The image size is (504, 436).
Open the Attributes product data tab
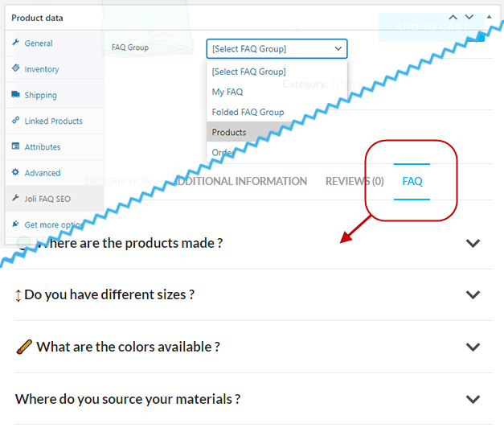pos(55,146)
